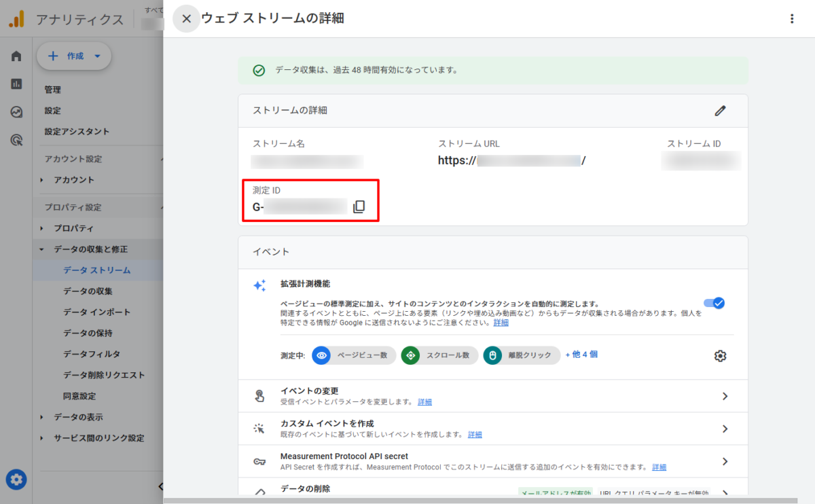Expand the データの表示 section
815x504 pixels.
42,417
